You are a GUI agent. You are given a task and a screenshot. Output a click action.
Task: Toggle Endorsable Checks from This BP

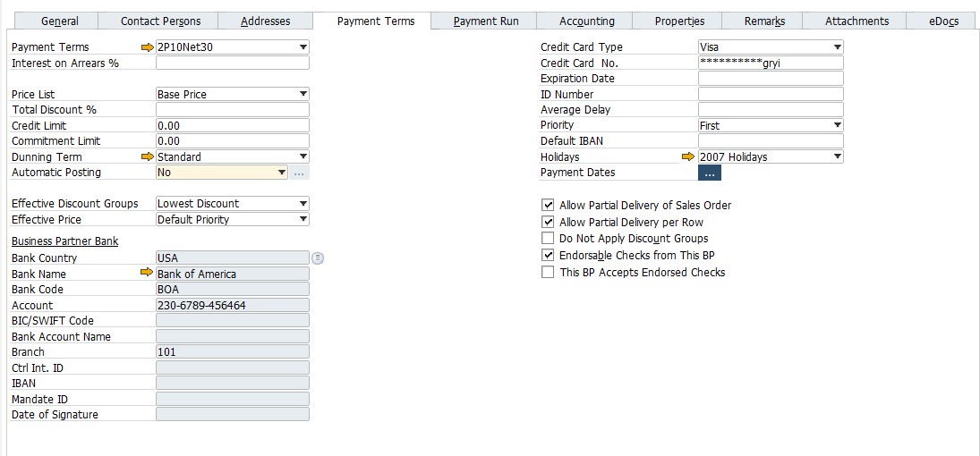pyautogui.click(x=548, y=256)
